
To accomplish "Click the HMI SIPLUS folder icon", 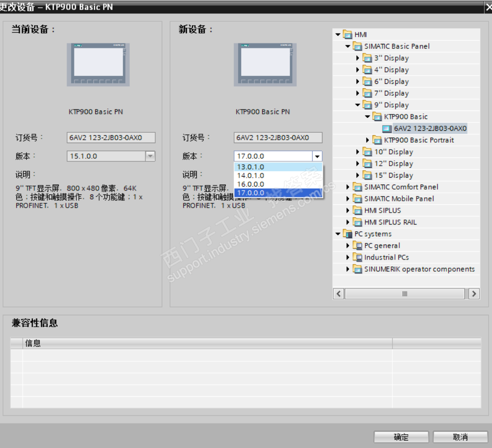I will tap(357, 210).
